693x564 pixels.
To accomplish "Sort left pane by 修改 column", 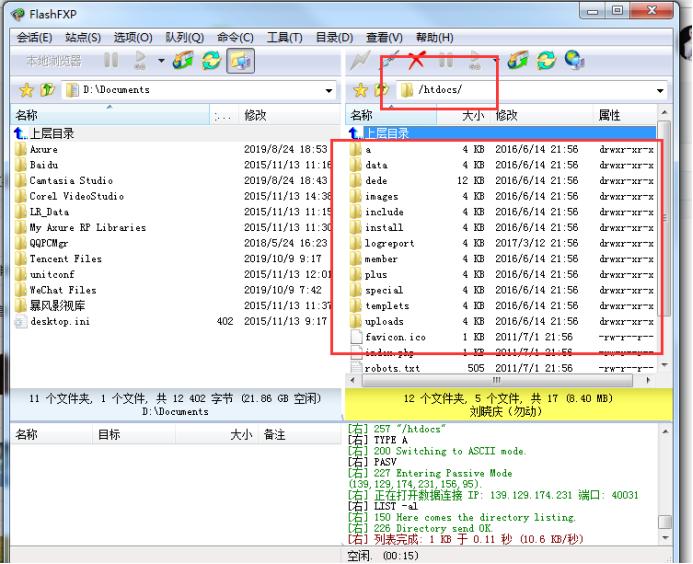I will click(x=289, y=115).
